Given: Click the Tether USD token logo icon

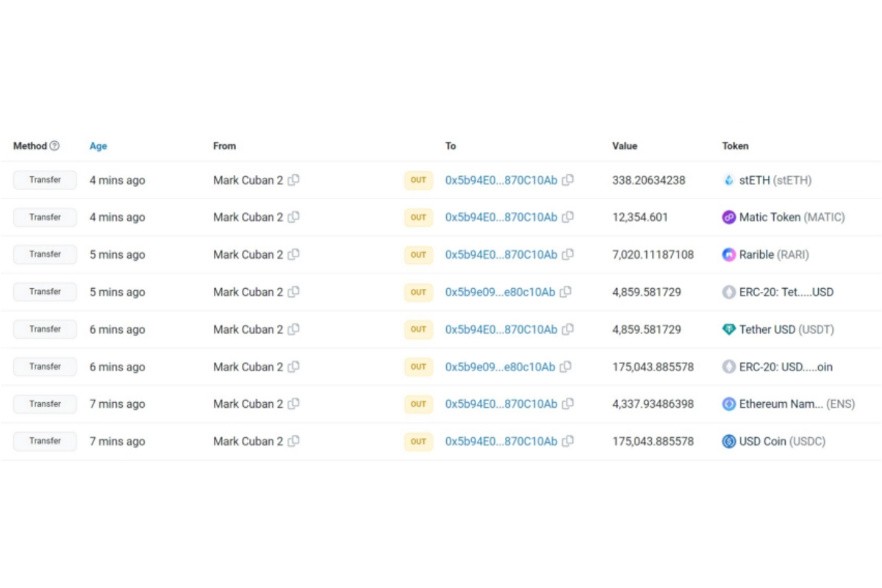Looking at the screenshot, I should pos(728,329).
